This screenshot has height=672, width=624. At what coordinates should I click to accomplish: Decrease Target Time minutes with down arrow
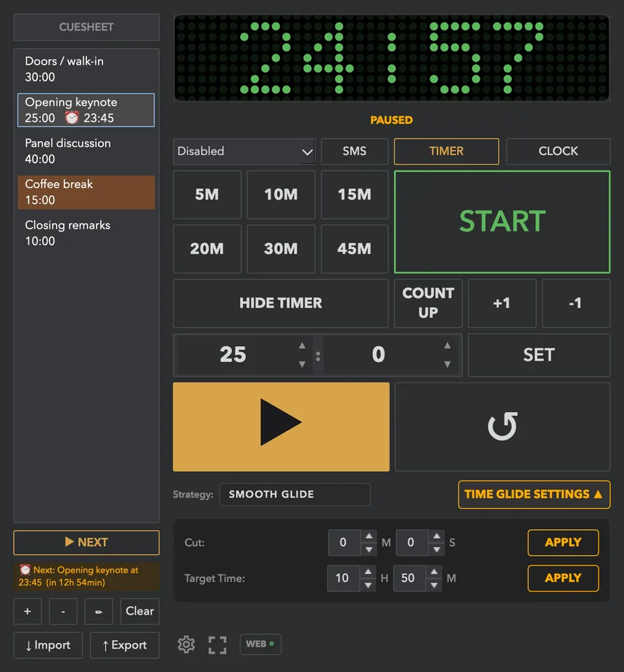click(x=434, y=585)
